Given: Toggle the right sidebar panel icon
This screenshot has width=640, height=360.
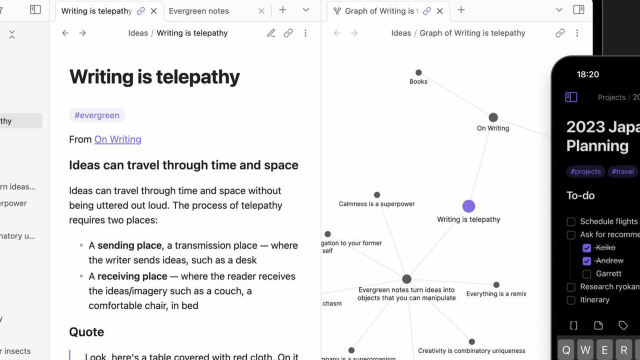Looking at the screenshot, I should [578, 9].
